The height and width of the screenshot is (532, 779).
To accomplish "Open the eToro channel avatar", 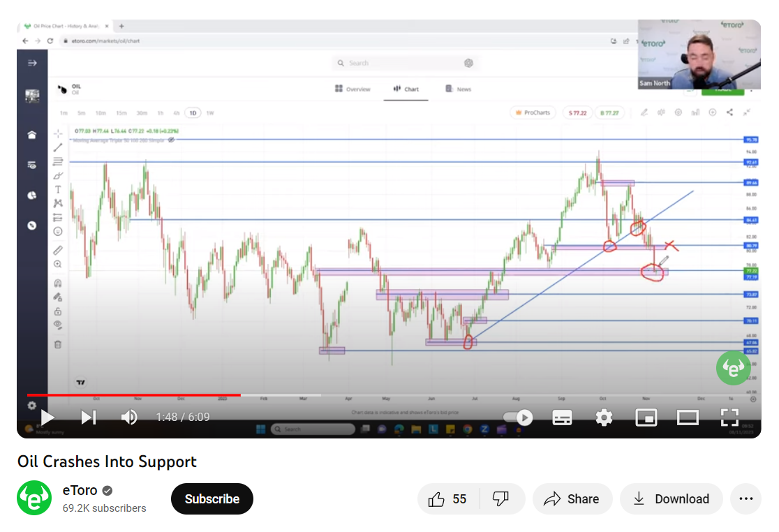I will [x=34, y=498].
